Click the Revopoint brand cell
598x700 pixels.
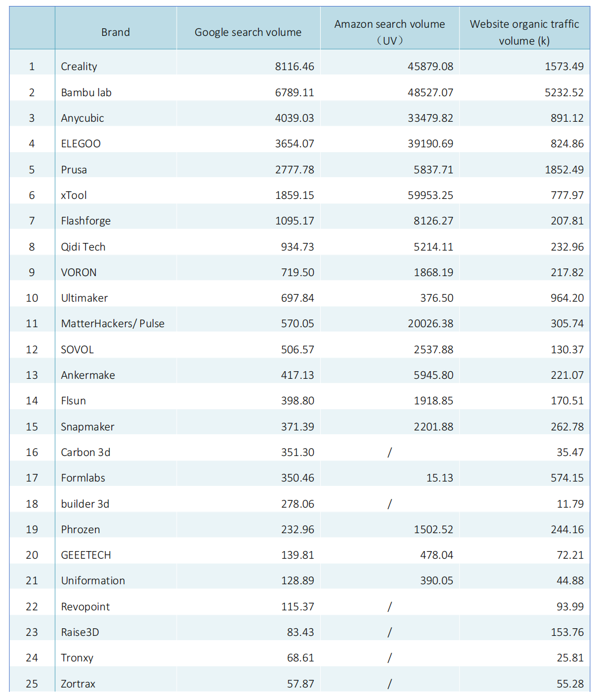click(85, 607)
